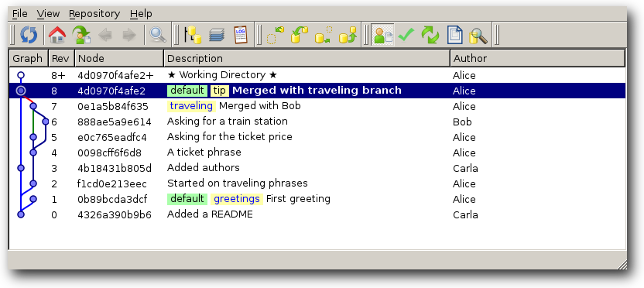
Task: Click the Description column header
Action: (x=307, y=58)
